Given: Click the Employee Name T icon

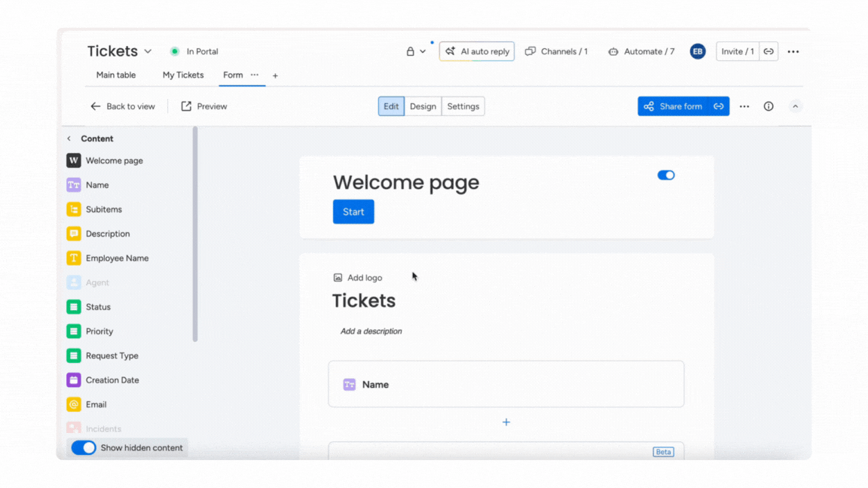Looking at the screenshot, I should [74, 258].
